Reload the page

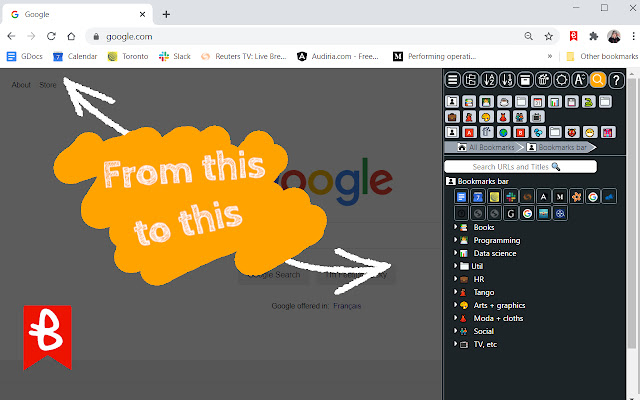coord(51,36)
